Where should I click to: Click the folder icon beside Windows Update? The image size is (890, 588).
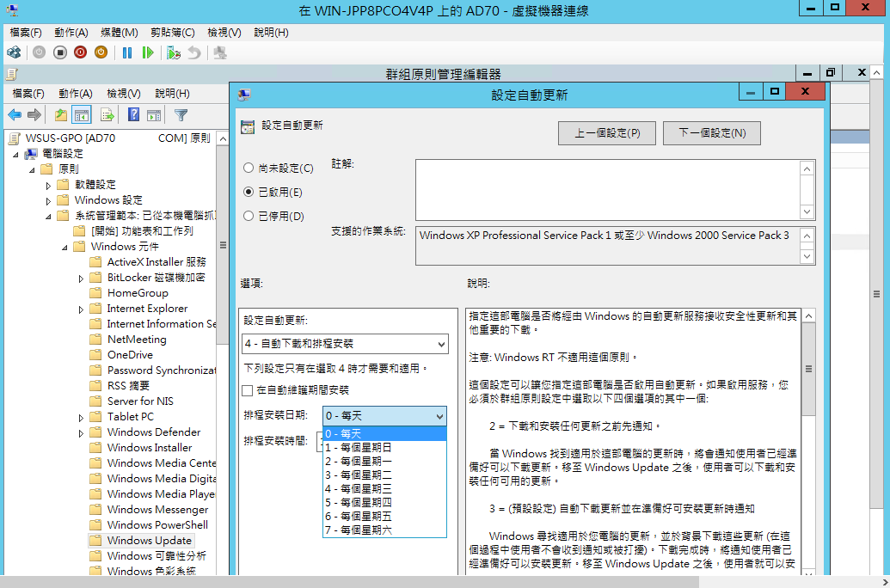[x=95, y=541]
